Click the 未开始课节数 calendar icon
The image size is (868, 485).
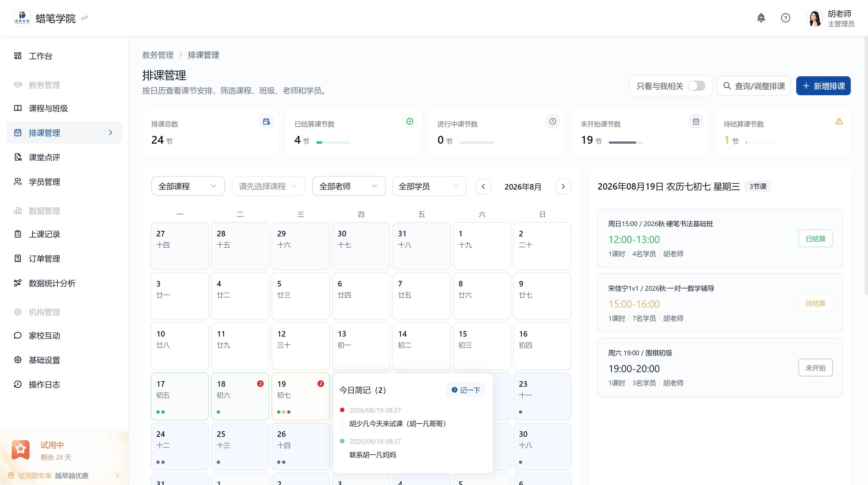(x=696, y=121)
